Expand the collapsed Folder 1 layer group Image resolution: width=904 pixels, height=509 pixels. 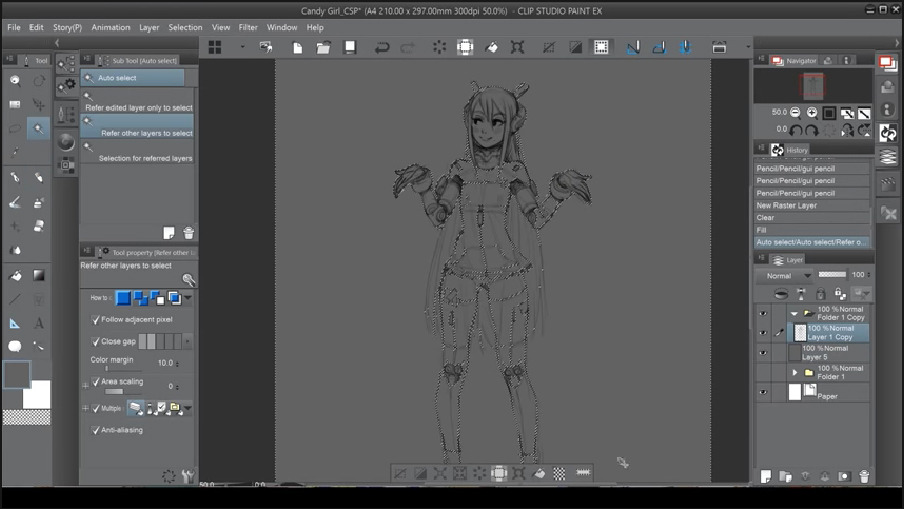pos(795,373)
